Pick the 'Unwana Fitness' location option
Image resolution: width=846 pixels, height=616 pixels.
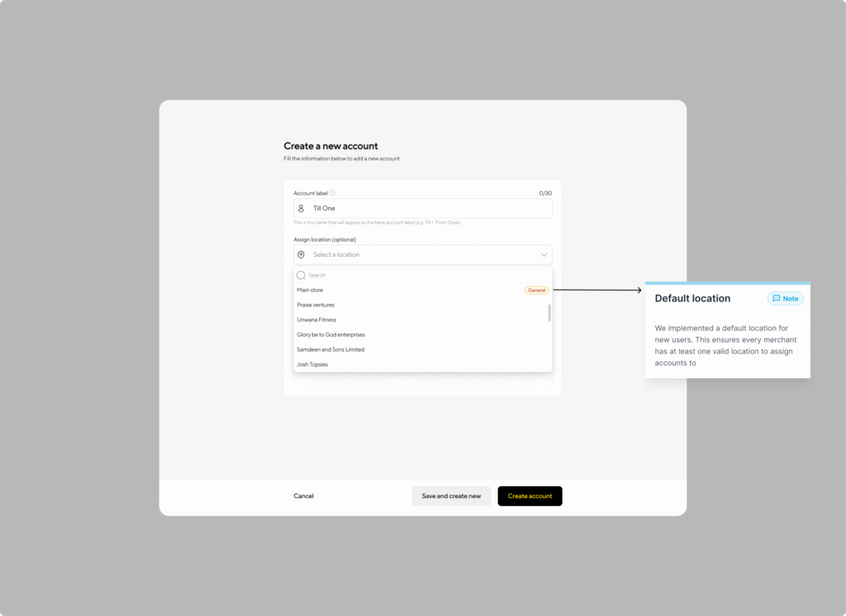click(316, 320)
